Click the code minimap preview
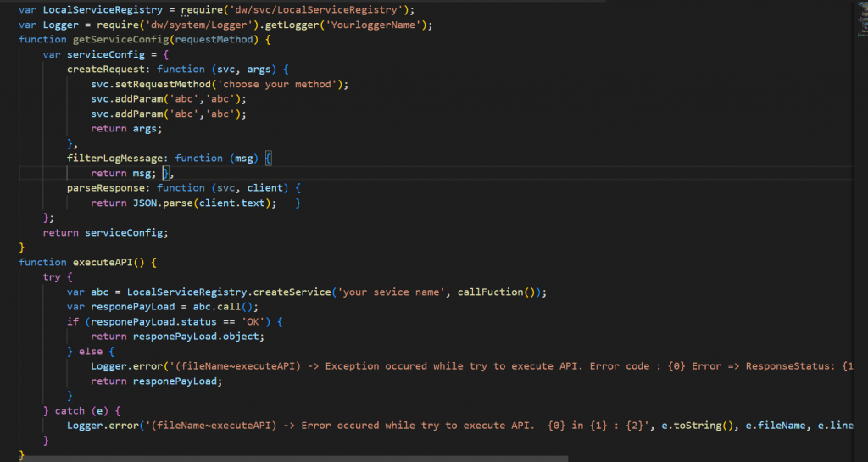This screenshot has width=868, height=462. [x=862, y=19]
